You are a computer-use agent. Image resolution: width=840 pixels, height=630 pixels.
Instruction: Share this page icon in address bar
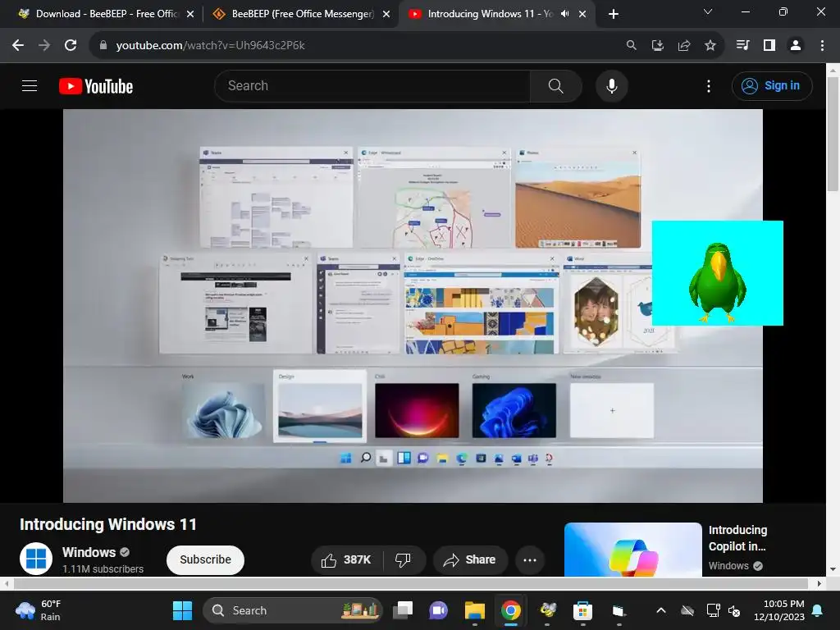coord(684,46)
